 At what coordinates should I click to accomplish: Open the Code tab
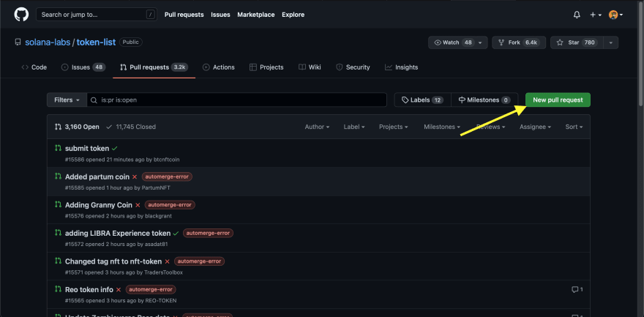click(34, 67)
